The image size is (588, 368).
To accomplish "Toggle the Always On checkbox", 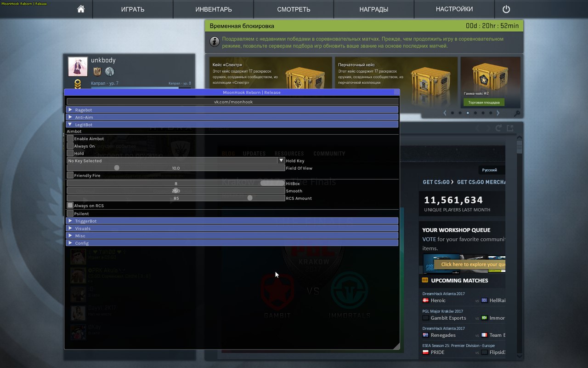I will [x=70, y=146].
